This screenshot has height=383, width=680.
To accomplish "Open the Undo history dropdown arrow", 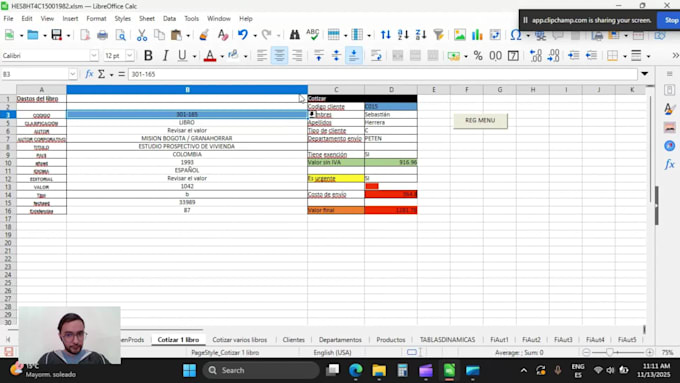I will [255, 36].
